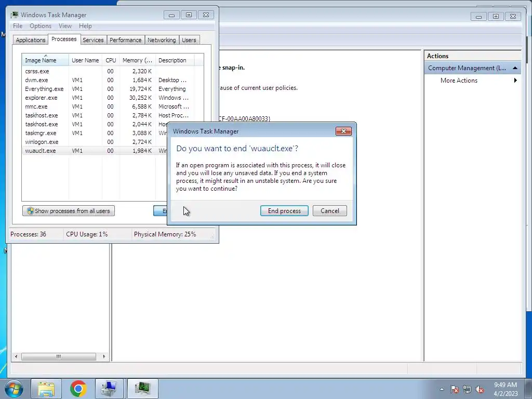Open the View menu in Task Manager
Image resolution: width=532 pixels, height=399 pixels.
click(x=65, y=26)
